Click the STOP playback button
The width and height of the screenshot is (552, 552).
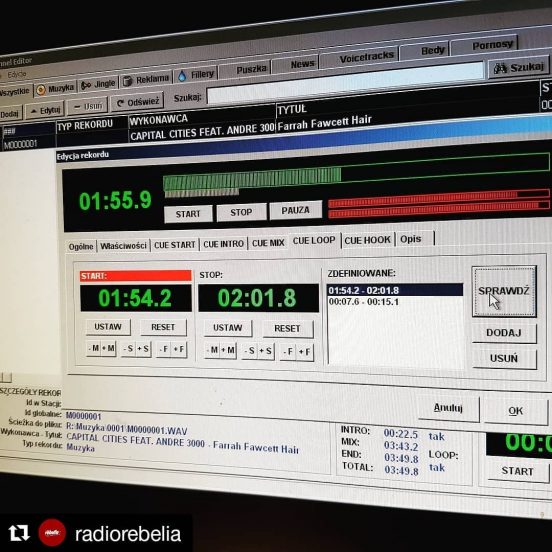click(241, 212)
